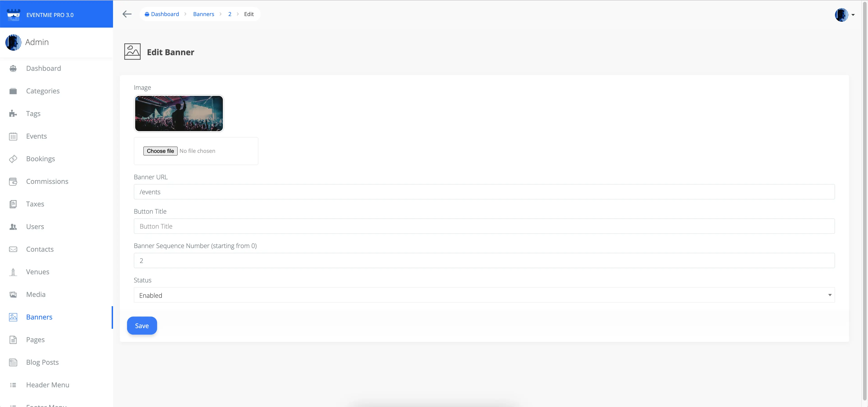Click the Header Menu list icon

coord(13,385)
